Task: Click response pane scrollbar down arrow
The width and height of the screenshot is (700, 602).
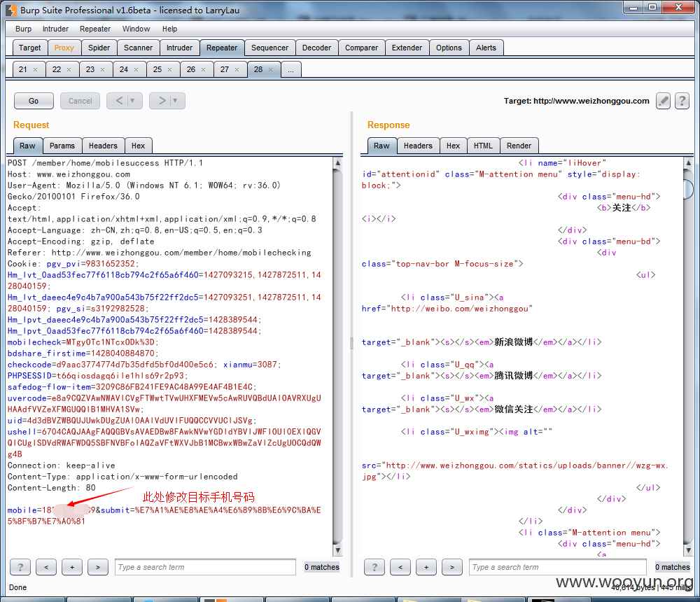Action: (x=688, y=551)
